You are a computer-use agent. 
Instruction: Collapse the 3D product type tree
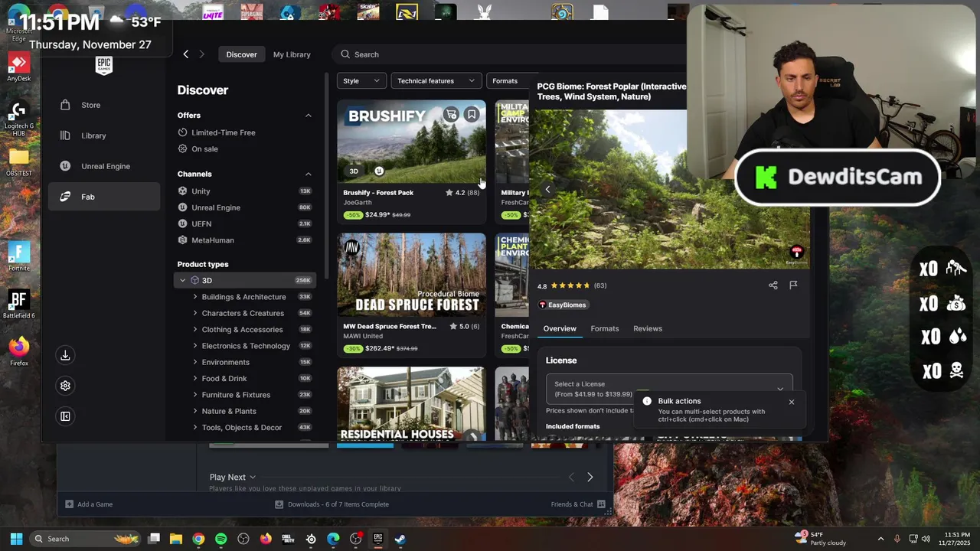coord(182,281)
